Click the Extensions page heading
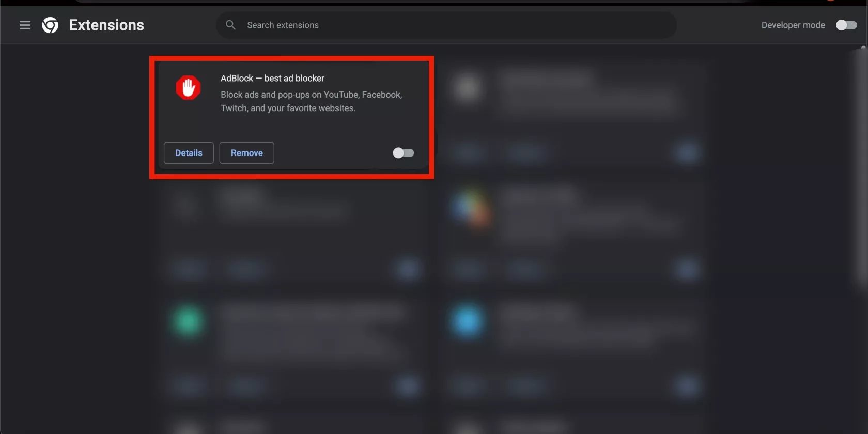This screenshot has height=434, width=868. point(106,25)
